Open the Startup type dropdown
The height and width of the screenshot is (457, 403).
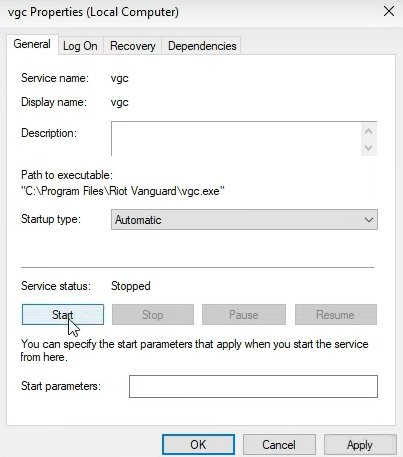click(x=244, y=220)
